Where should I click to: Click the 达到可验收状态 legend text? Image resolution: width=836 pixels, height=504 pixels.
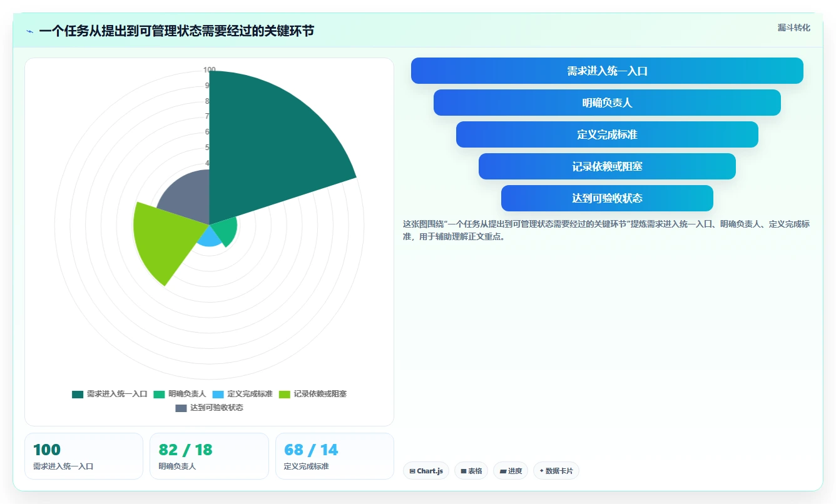tap(217, 408)
